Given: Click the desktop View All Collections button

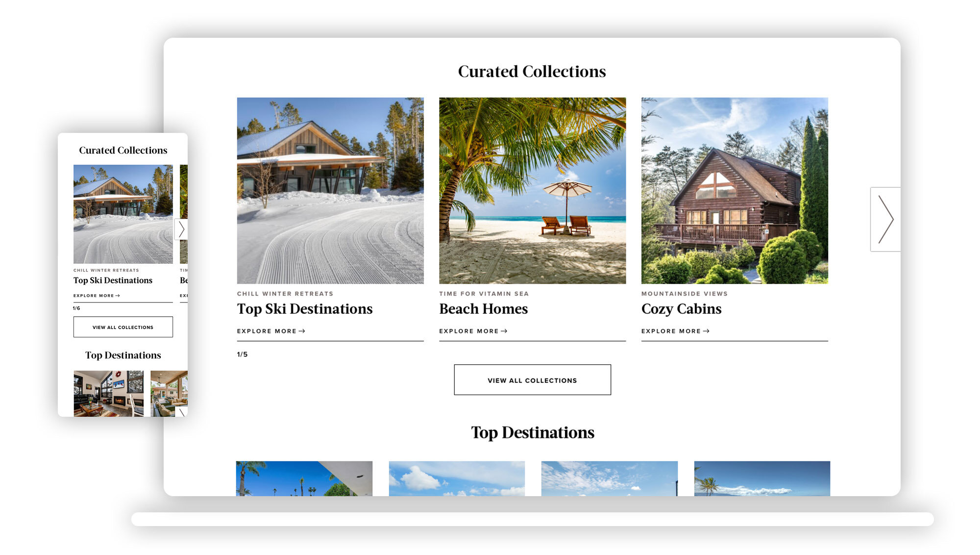Looking at the screenshot, I should coord(532,379).
